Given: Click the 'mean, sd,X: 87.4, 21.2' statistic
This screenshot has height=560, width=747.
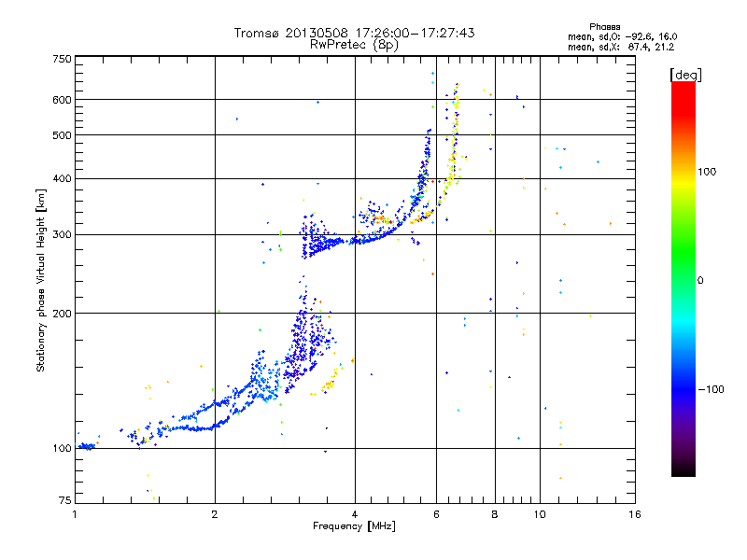Looking at the screenshot, I should pos(621,47).
